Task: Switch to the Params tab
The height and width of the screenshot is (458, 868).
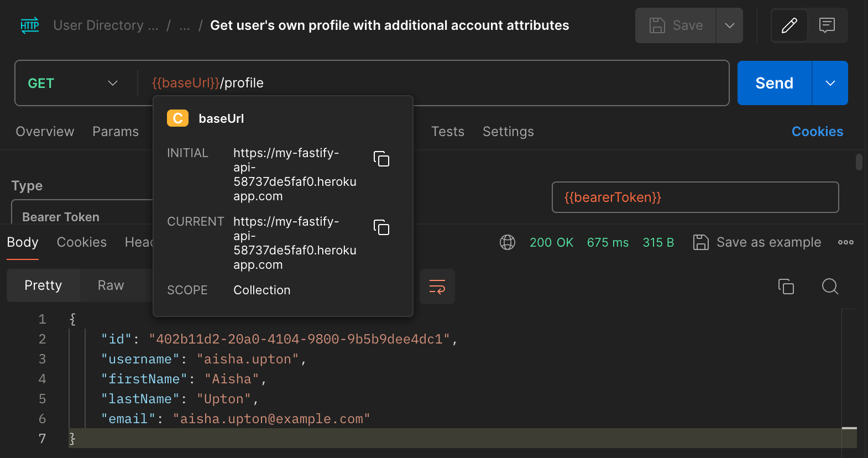Action: [116, 132]
